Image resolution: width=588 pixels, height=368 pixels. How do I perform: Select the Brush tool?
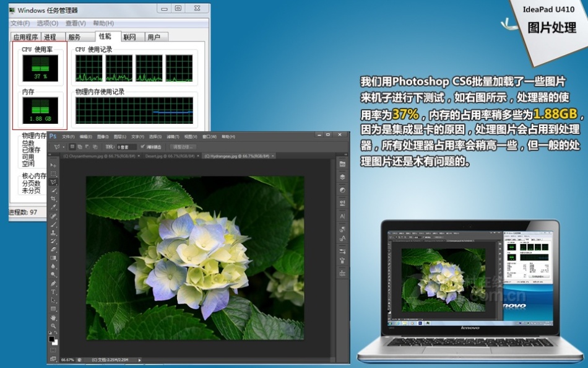(x=53, y=224)
